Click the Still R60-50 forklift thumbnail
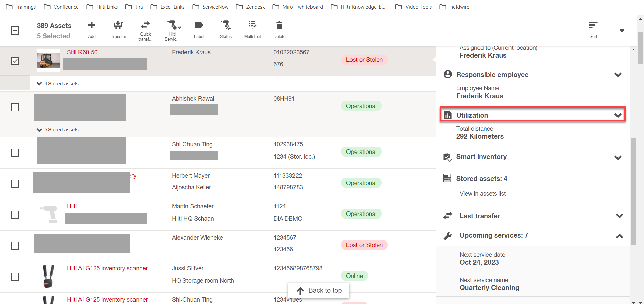This screenshot has height=304, width=644. [49, 61]
